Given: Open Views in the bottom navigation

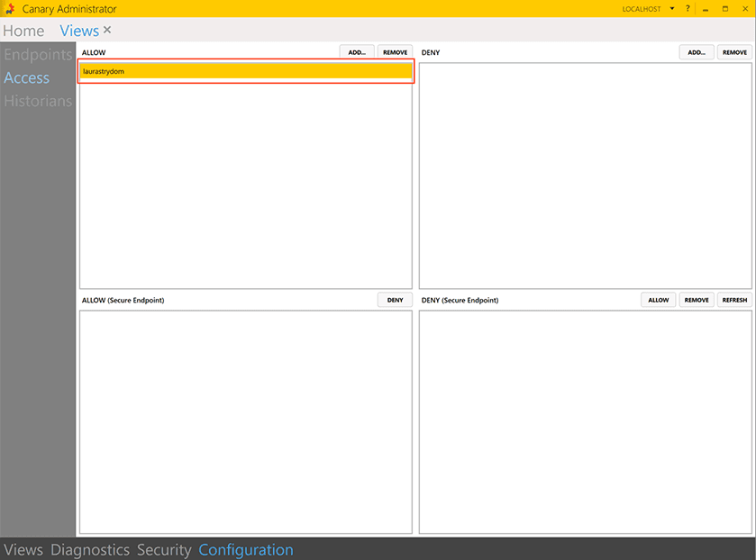Looking at the screenshot, I should pos(23,549).
